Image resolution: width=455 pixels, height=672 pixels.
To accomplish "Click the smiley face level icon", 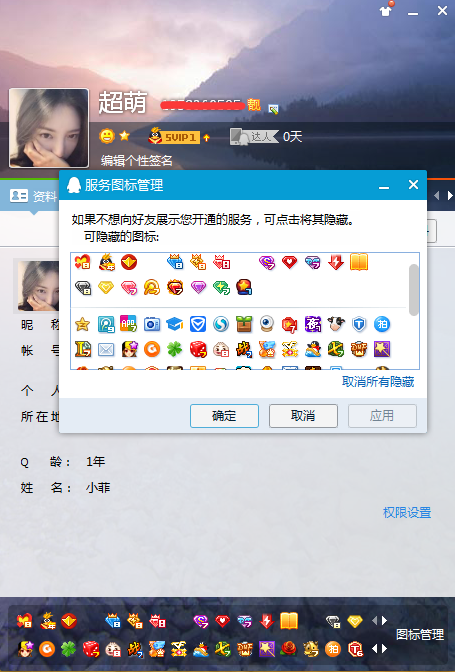I will pyautogui.click(x=107, y=136).
